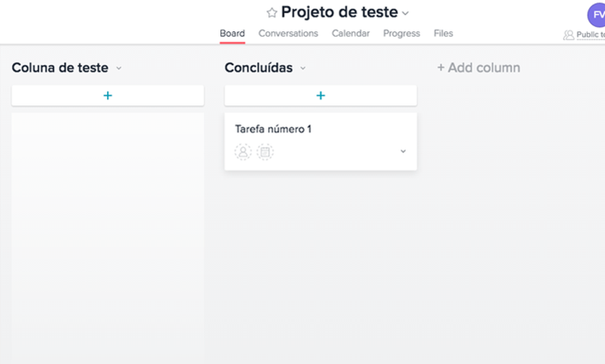Expand the Tarefa número 1 card chevron
The image size is (605, 364).
[x=403, y=151]
